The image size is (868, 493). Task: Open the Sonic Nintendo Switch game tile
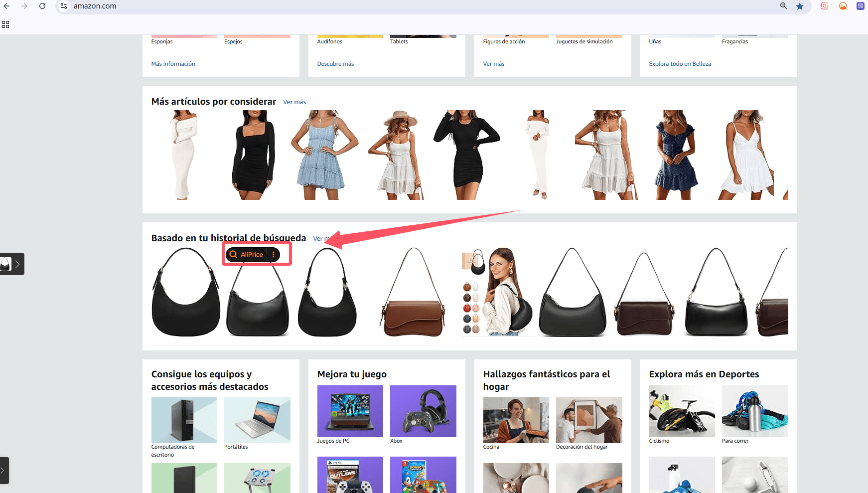[x=423, y=475]
